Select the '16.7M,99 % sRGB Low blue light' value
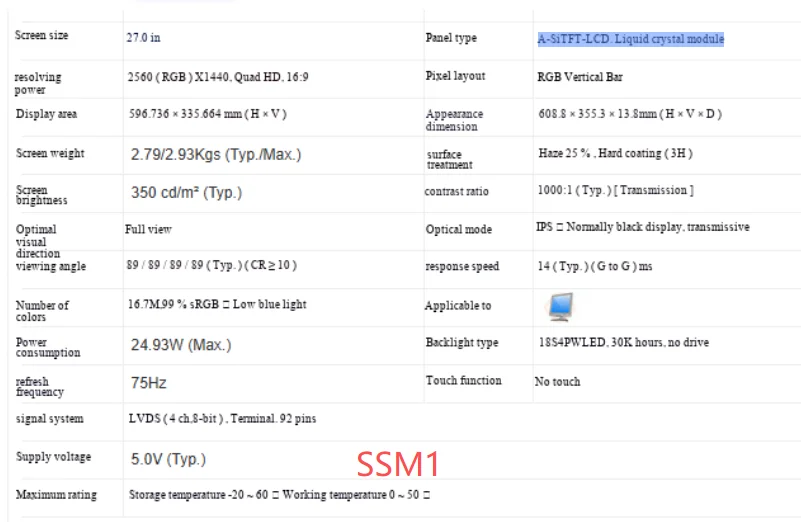 click(217, 304)
